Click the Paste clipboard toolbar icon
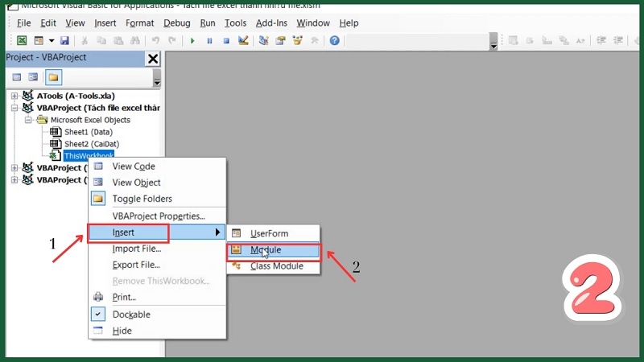Image resolution: width=644 pixels, height=362 pixels. coord(118,40)
